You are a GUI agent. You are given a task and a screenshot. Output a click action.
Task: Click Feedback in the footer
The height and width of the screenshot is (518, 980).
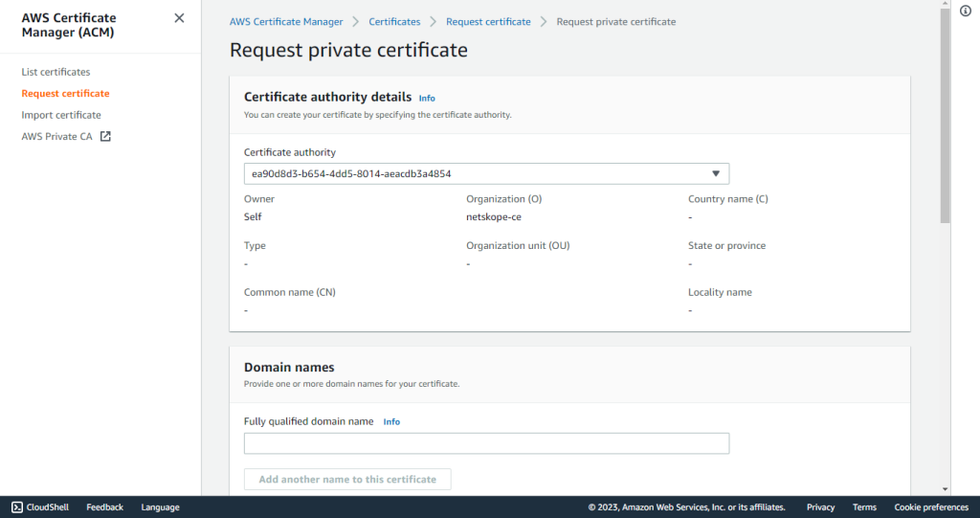[x=105, y=507]
